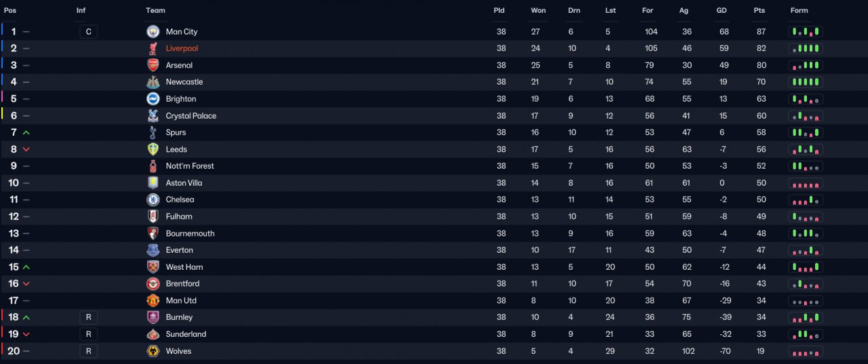This screenshot has width=868, height=364.
Task: Click the Champions 'C' badge for Man City
Action: (88, 32)
